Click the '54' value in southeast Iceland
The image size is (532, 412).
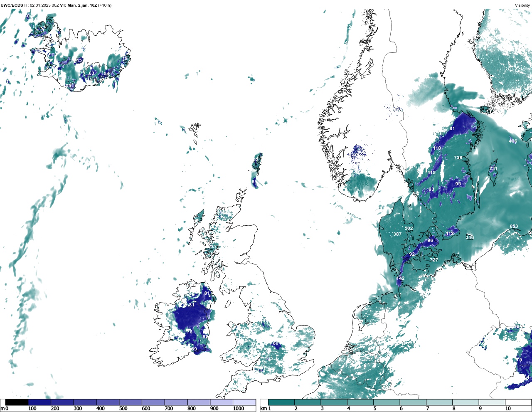(x=106, y=74)
